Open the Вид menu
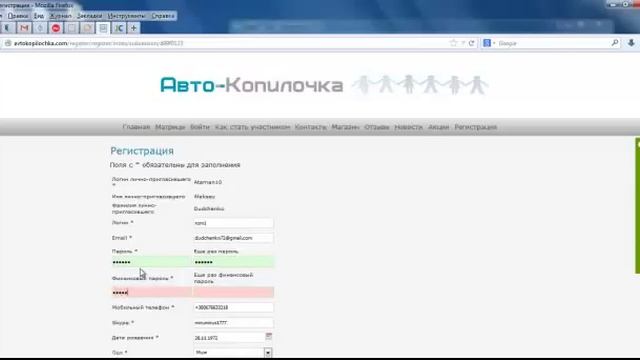640x360 pixels. point(39,16)
